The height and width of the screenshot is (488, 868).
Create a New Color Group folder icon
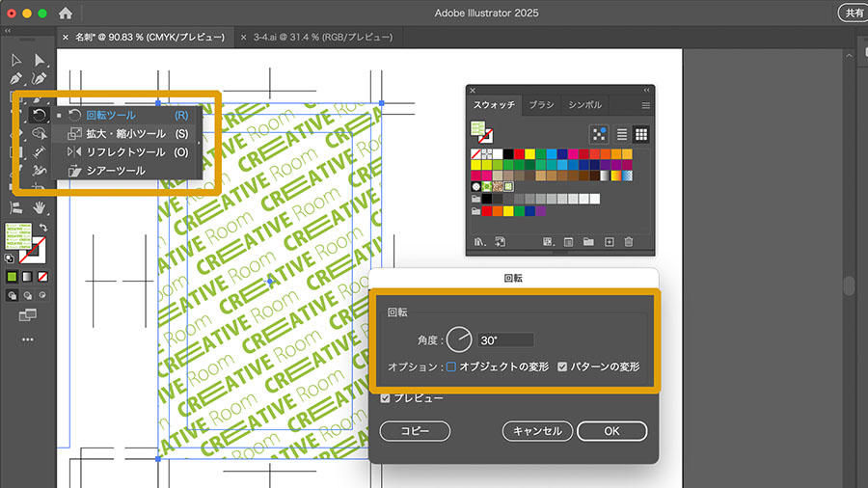click(x=588, y=242)
